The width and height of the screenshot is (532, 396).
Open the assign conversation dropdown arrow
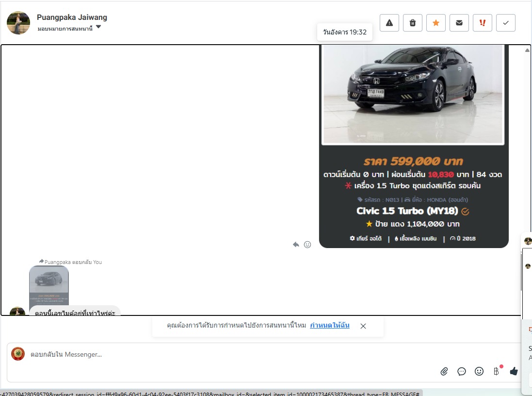(98, 27)
